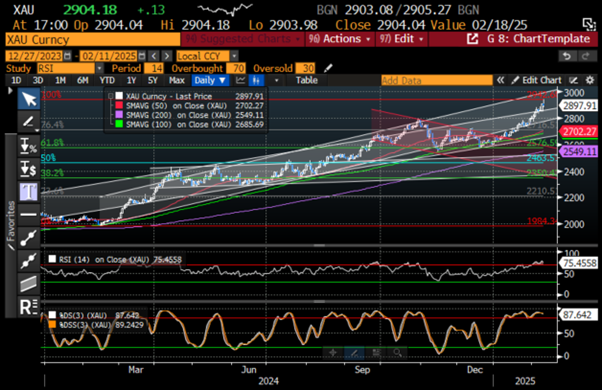Shift date range forward arrow
The image size is (602, 390).
tap(167, 56)
